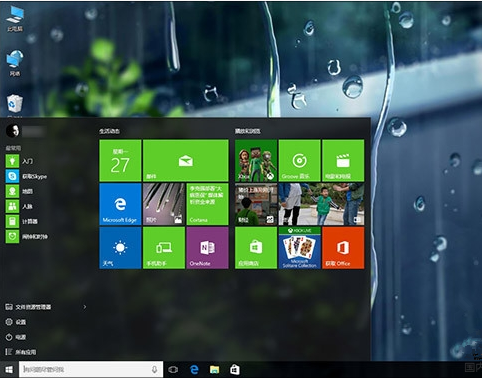
Task: Focus the taskbar search box
Action: 91,369
